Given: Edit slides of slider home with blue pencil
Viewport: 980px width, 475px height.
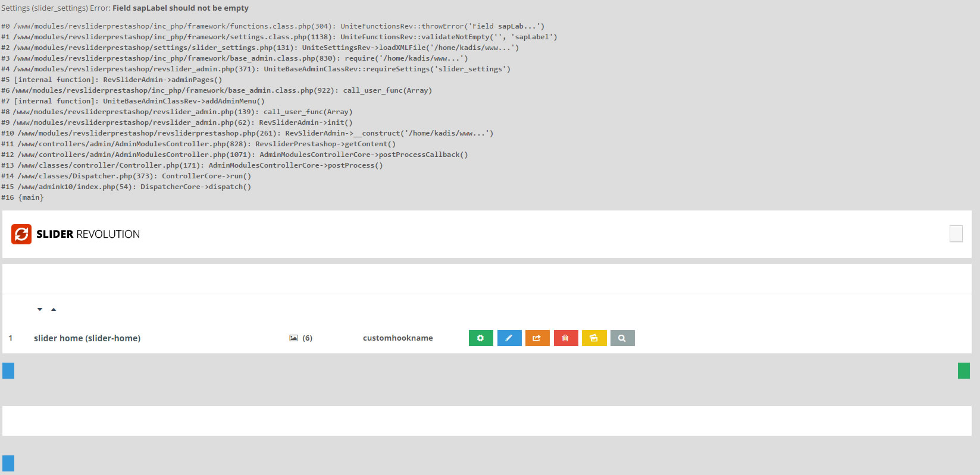Looking at the screenshot, I should click(509, 338).
